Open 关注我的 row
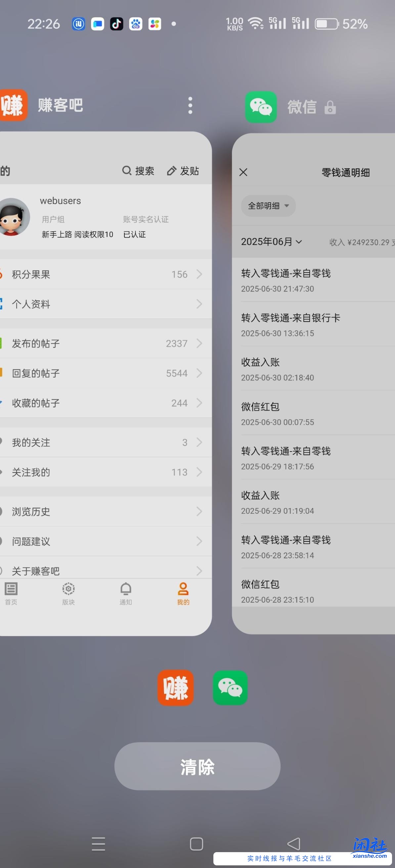The image size is (395, 868). point(106,472)
